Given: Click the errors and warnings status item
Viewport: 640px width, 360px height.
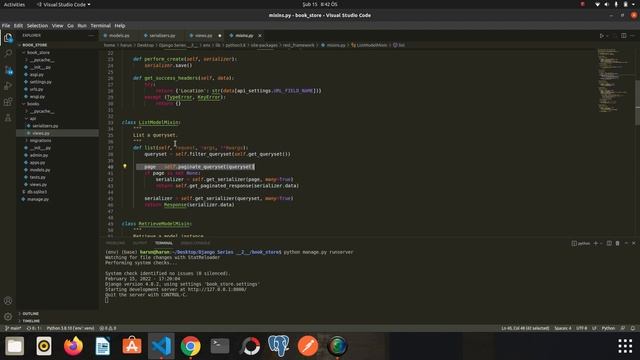Looking at the screenshot, I should [x=108, y=328].
